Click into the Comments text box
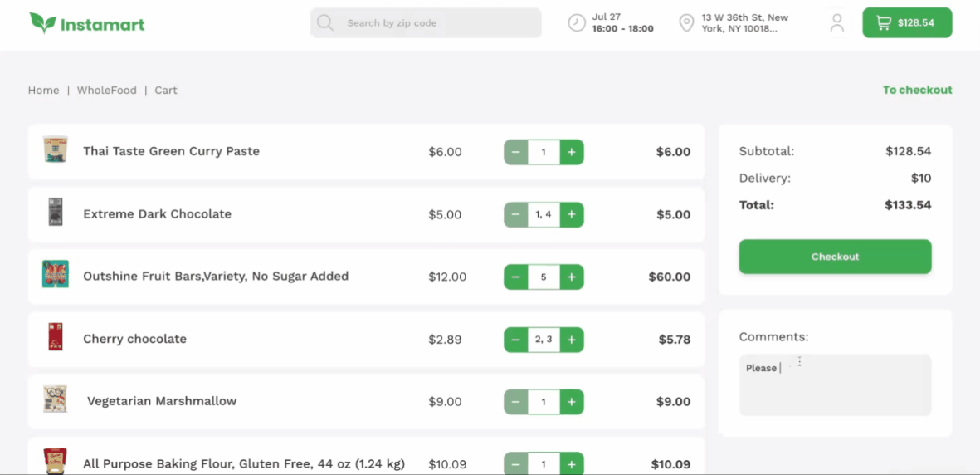980x475 pixels. pos(835,385)
